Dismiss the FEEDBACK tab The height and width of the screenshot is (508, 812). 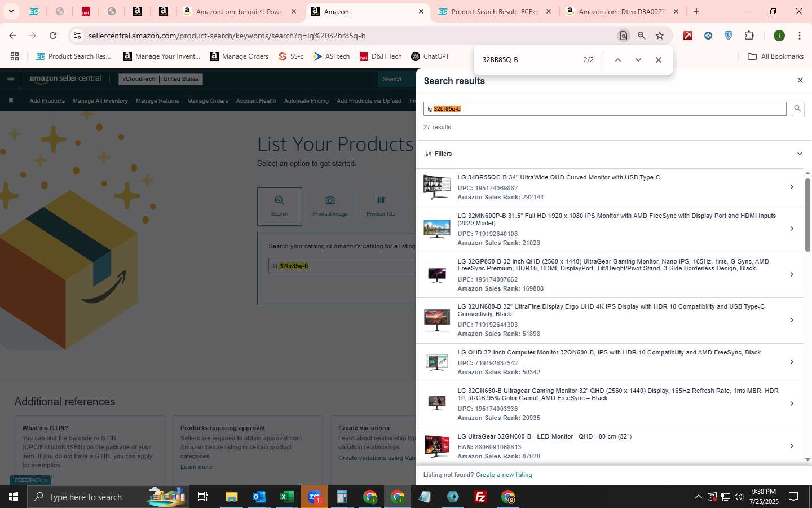coord(46,480)
